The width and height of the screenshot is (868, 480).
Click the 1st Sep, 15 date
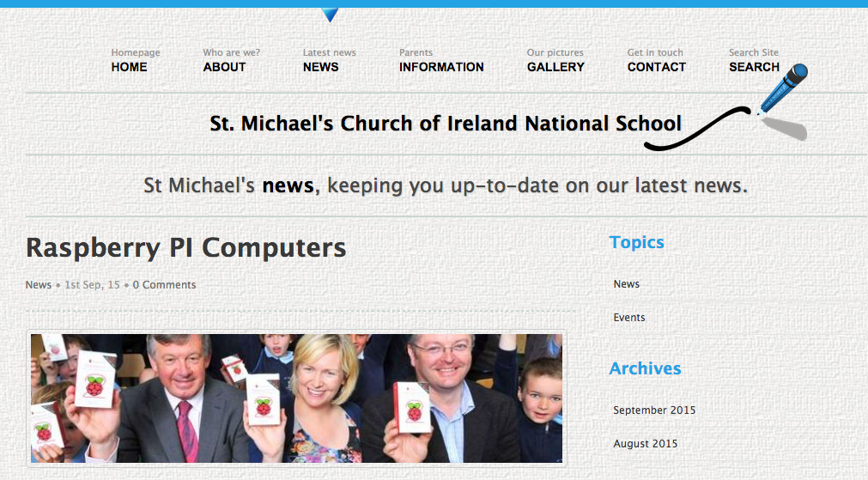point(92,284)
